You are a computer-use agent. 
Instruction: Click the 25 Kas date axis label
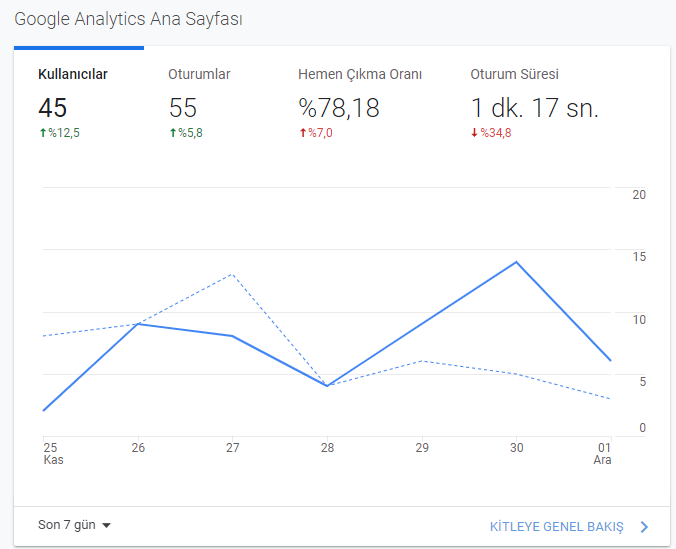click(53, 454)
